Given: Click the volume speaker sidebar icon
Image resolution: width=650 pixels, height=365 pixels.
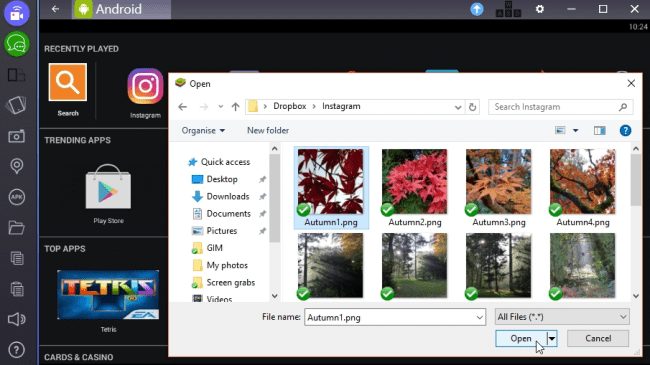Looking at the screenshot, I should click(x=17, y=319).
